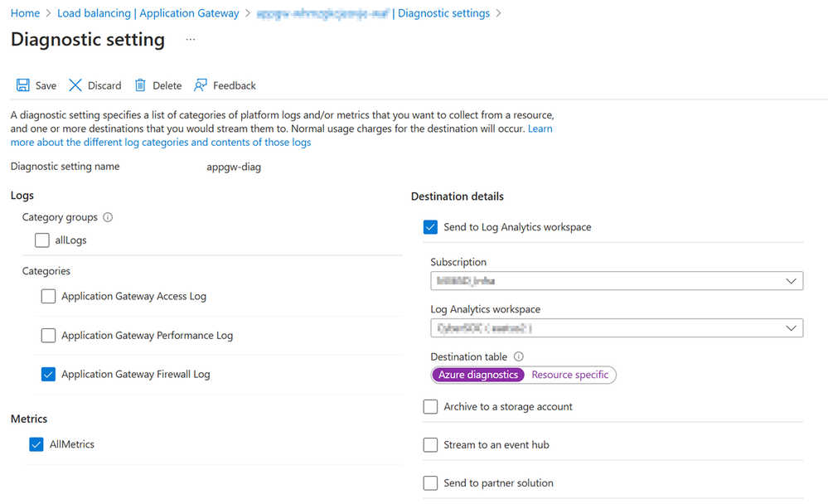Screen dimensions: 828x504
Task: Open Load balancing | Application Gateway breadcrumb
Action: tap(148, 13)
